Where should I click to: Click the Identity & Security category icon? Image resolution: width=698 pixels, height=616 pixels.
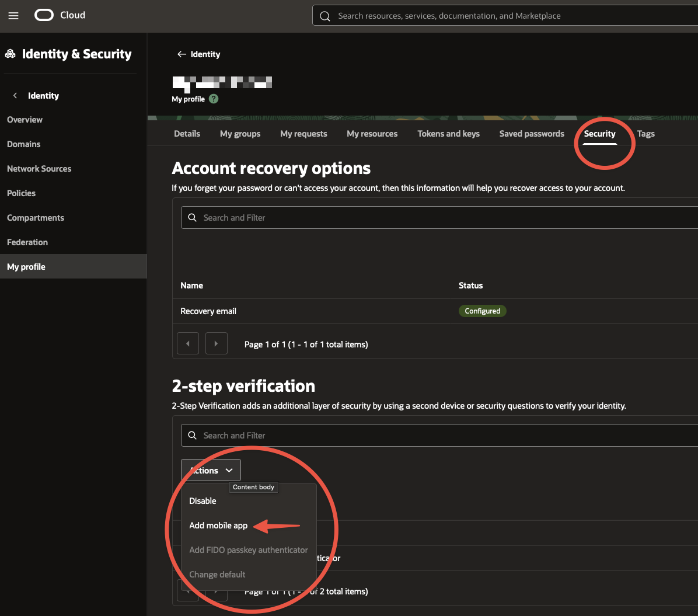coord(10,53)
